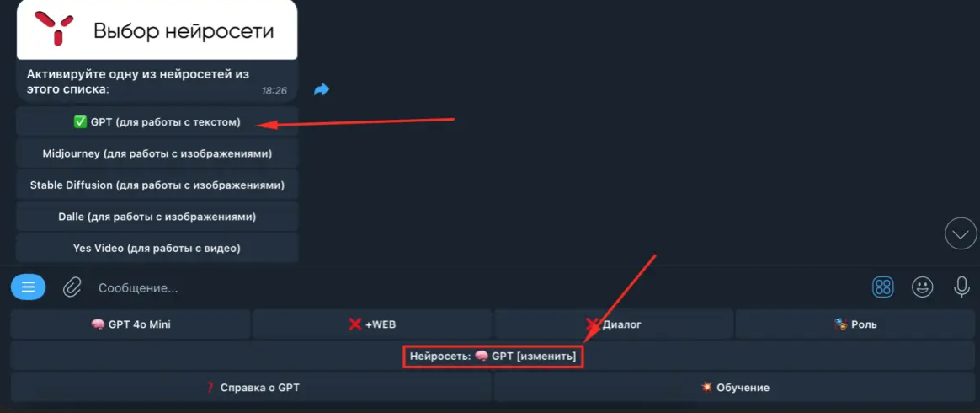The width and height of the screenshot is (980, 413).
Task: Click the red logo in image banner
Action: [x=54, y=28]
